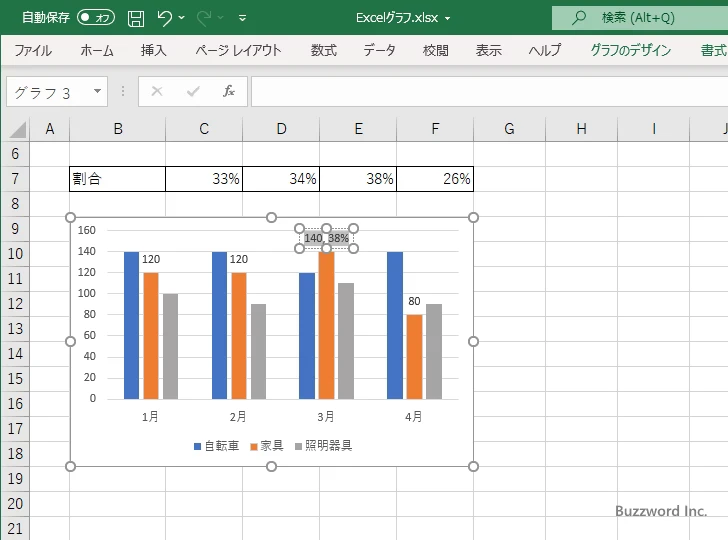The image size is (728, 540).
Task: Click inside the formula bar input
Action: point(489,91)
